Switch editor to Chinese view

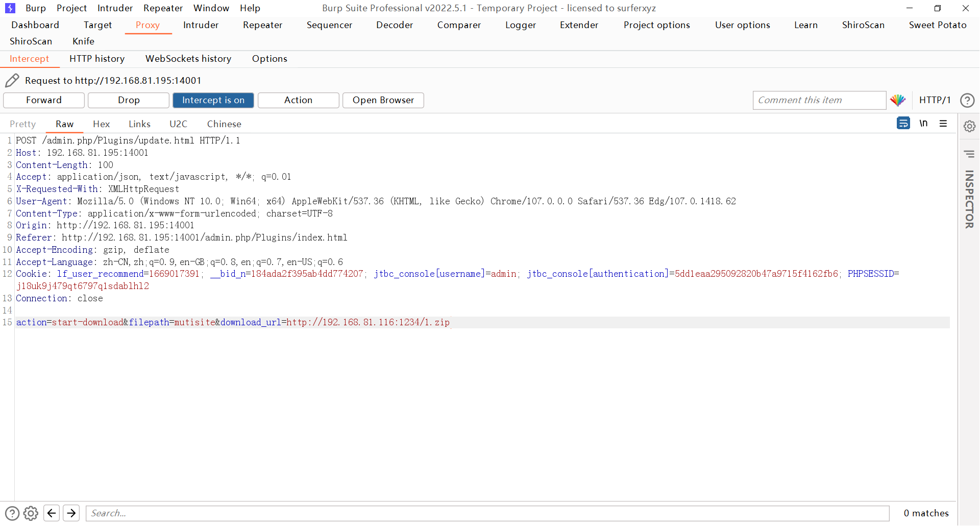tap(224, 124)
